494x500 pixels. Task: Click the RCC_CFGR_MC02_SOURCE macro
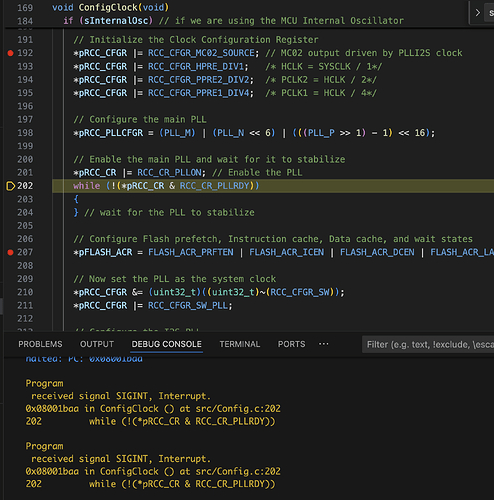coord(201,53)
